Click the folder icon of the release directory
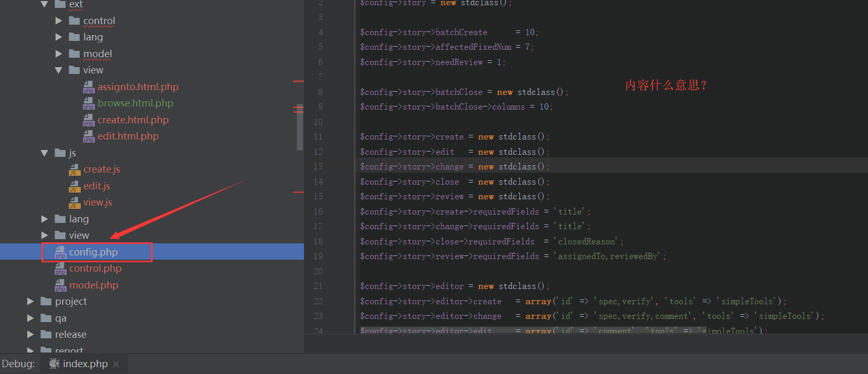 (x=46, y=335)
